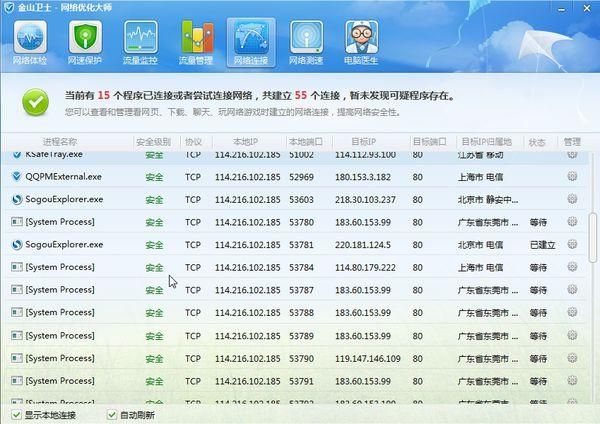The width and height of the screenshot is (600, 424).
Task: Sort by 本地IP column header
Action: pyautogui.click(x=245, y=142)
